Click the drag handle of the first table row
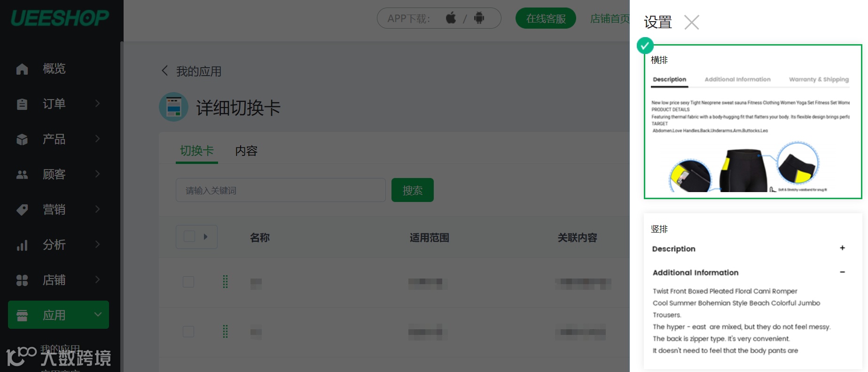The height and width of the screenshot is (372, 868). coord(225,281)
